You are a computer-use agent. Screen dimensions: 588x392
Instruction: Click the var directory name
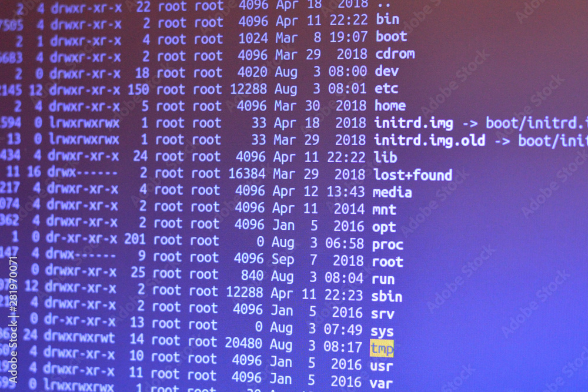coord(382,383)
